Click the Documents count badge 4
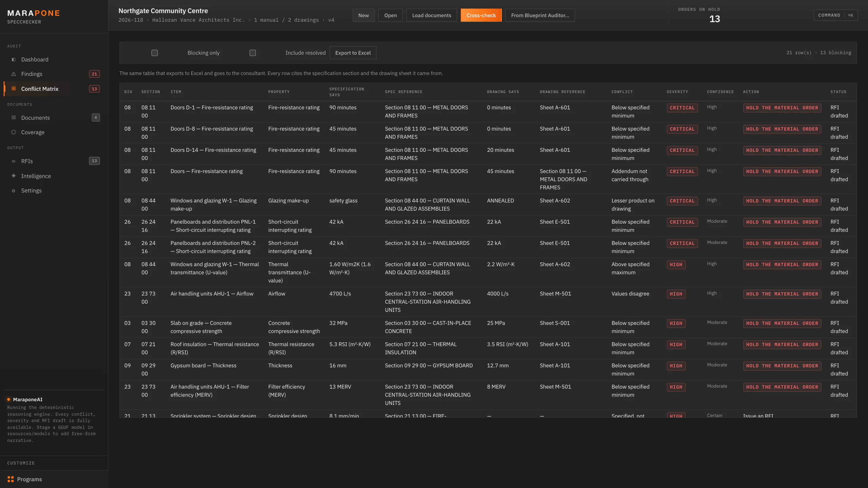Image resolution: width=868 pixels, height=488 pixels. point(96,118)
